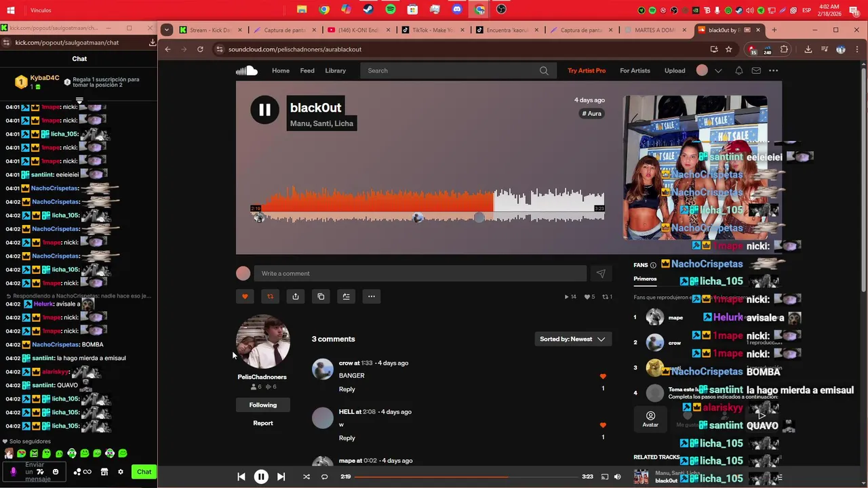Report the PelisChadnoners profile

click(262, 423)
